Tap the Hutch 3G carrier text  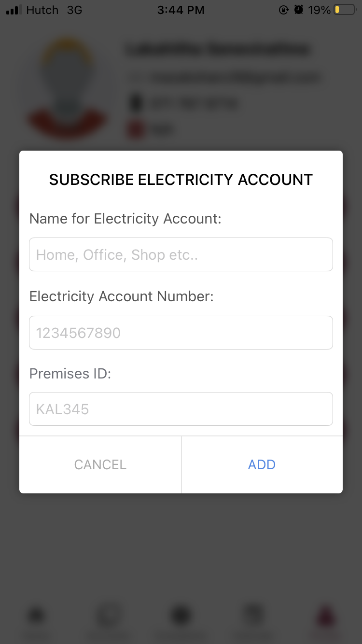(x=55, y=10)
